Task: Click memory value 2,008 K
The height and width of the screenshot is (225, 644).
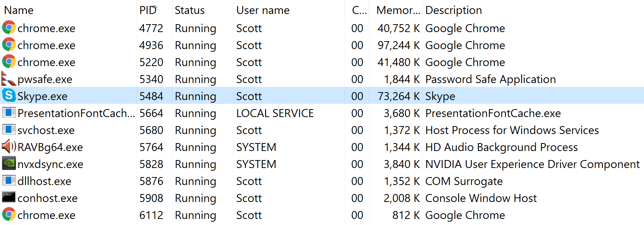Action: click(x=402, y=198)
